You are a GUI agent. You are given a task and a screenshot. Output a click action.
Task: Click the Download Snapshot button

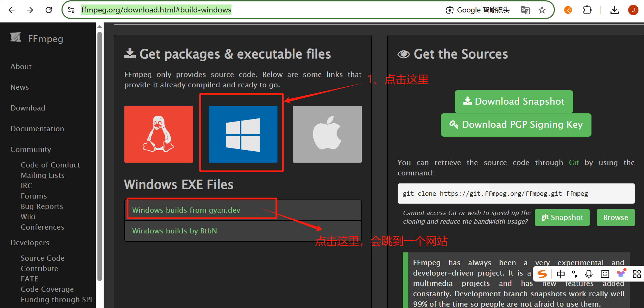tap(514, 102)
